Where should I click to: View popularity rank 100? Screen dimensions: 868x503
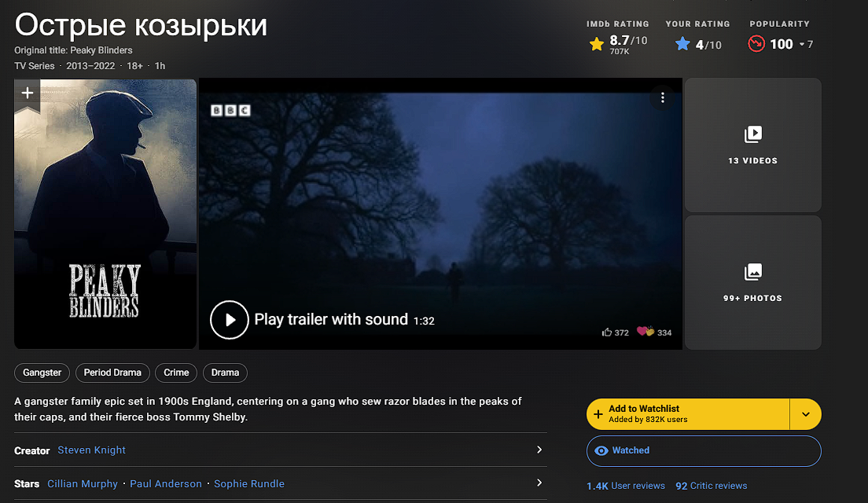point(780,44)
